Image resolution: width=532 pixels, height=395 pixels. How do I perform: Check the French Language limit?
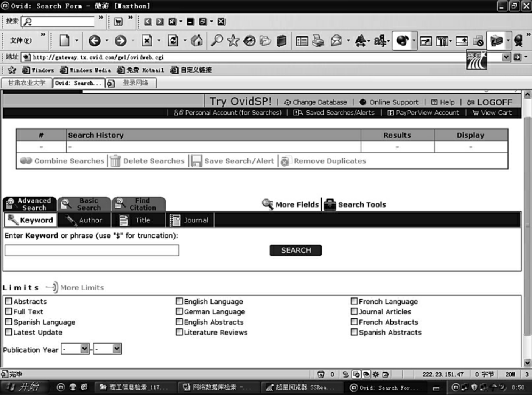tap(354, 301)
